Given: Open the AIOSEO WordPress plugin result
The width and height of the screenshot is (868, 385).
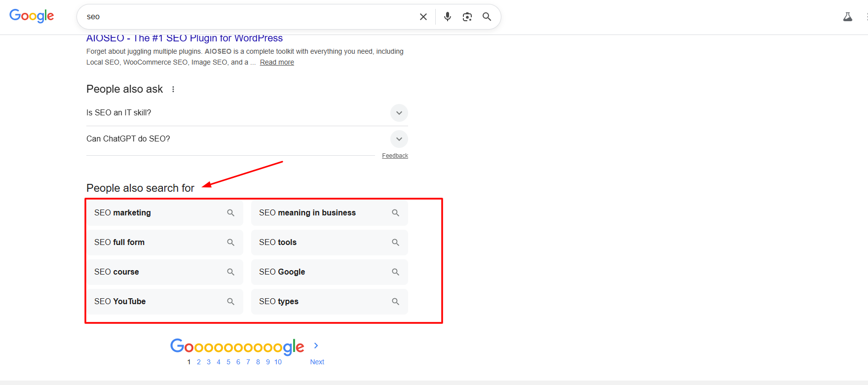Looking at the screenshot, I should tap(184, 38).
